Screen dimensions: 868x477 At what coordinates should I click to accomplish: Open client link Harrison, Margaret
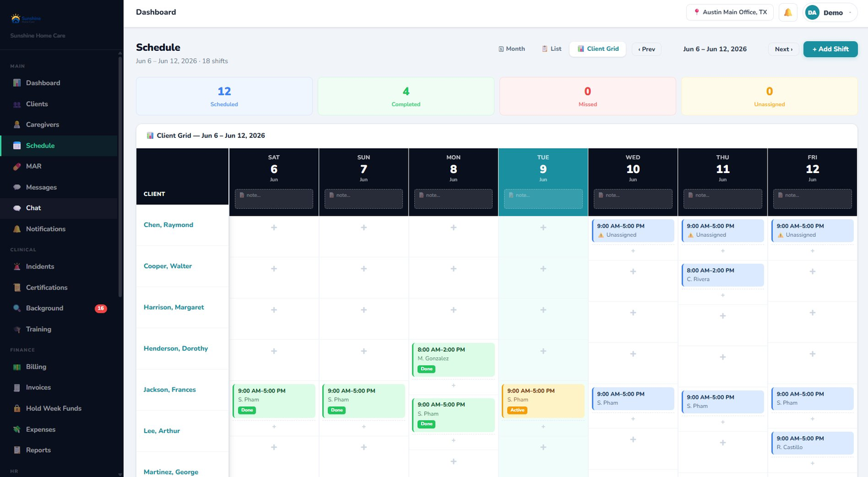[x=174, y=308]
